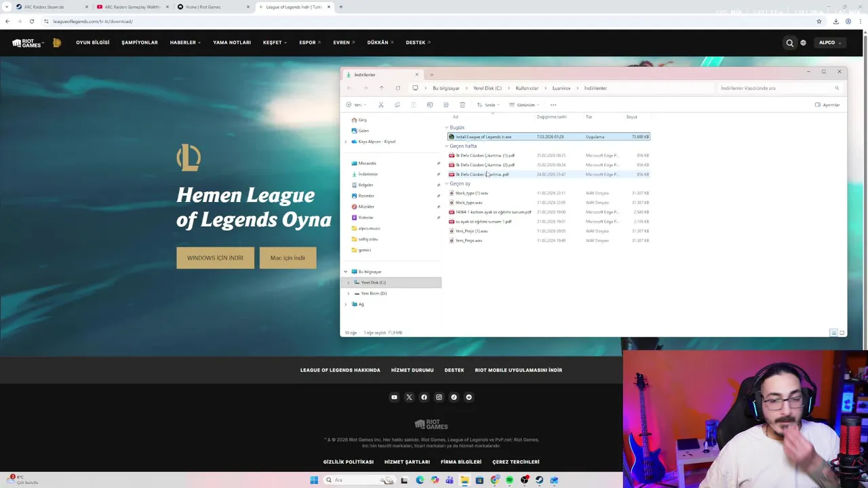Click the Reddit icon in the footer
The image size is (868, 488).
coord(469,397)
